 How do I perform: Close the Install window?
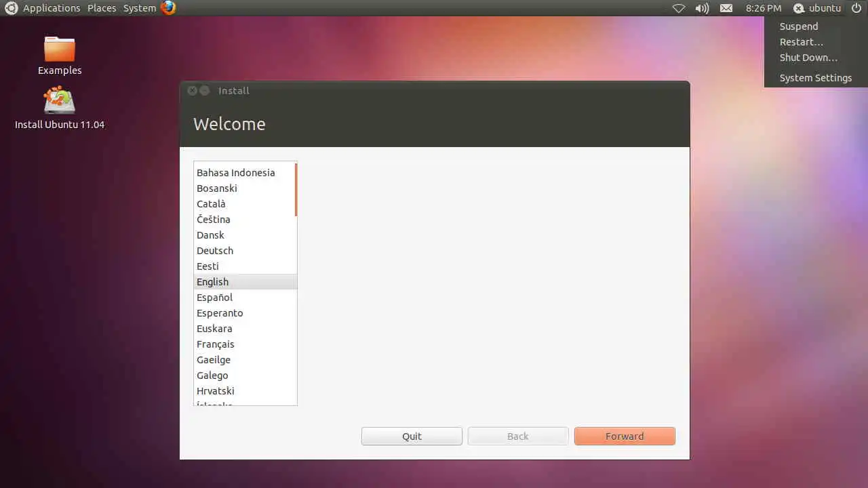tap(192, 90)
